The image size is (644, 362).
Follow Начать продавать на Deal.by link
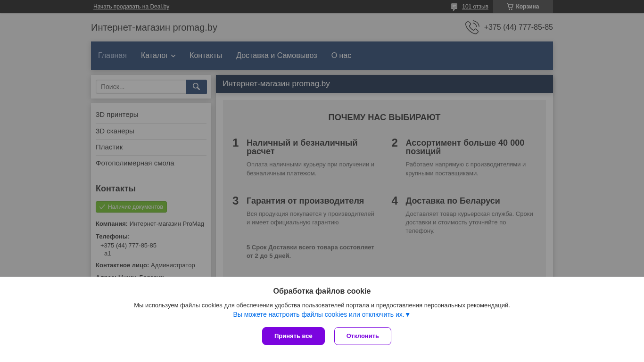[x=131, y=7]
